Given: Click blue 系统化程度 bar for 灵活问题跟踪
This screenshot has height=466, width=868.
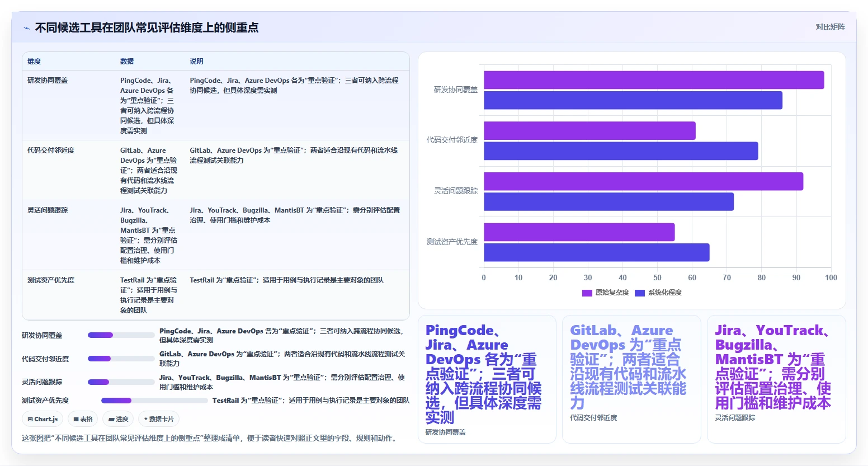Looking at the screenshot, I should [608, 201].
